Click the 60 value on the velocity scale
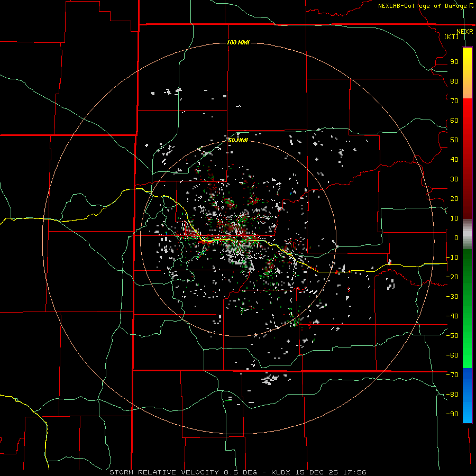The width and height of the screenshot is (476, 476). tap(454, 121)
